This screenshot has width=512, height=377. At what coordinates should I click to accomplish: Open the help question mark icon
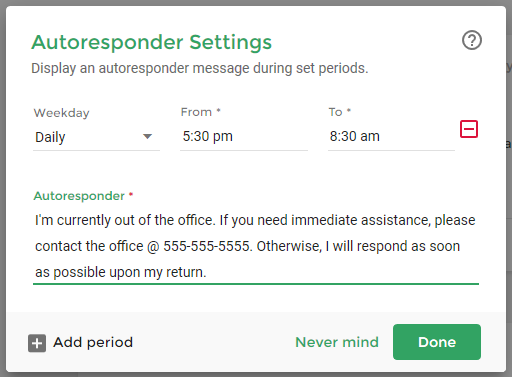click(x=472, y=40)
